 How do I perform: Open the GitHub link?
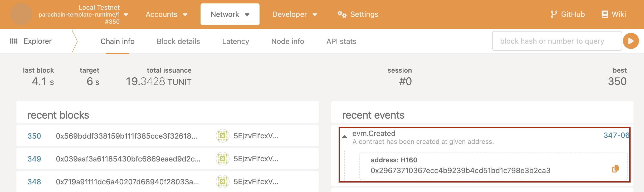[568, 14]
